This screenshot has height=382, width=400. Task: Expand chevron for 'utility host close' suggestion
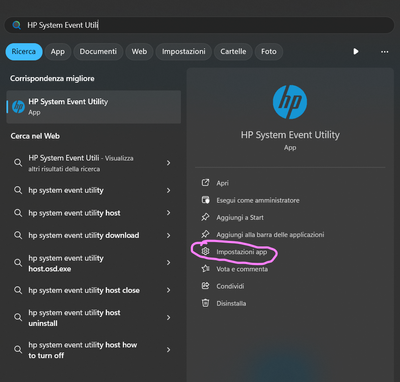(x=168, y=290)
